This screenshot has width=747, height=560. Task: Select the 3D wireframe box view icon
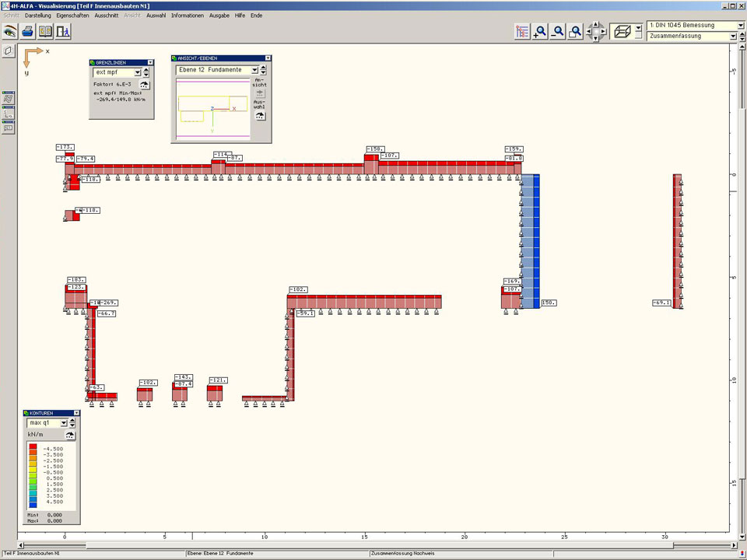[x=622, y=32]
